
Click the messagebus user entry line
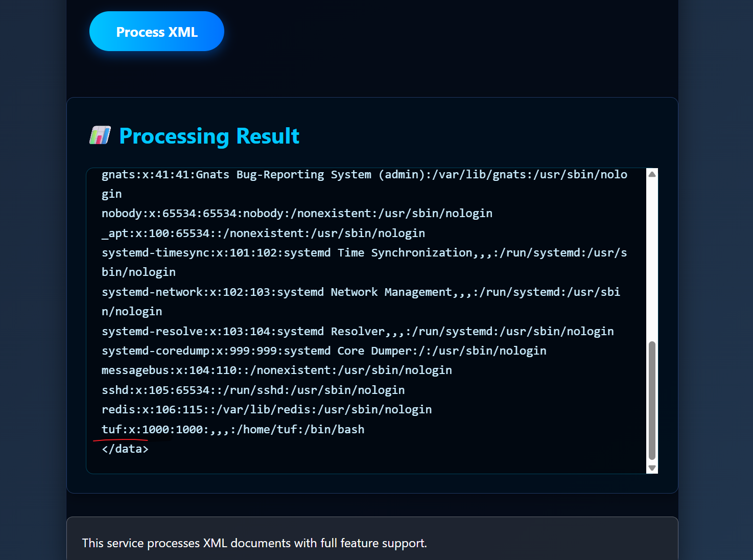[276, 370]
